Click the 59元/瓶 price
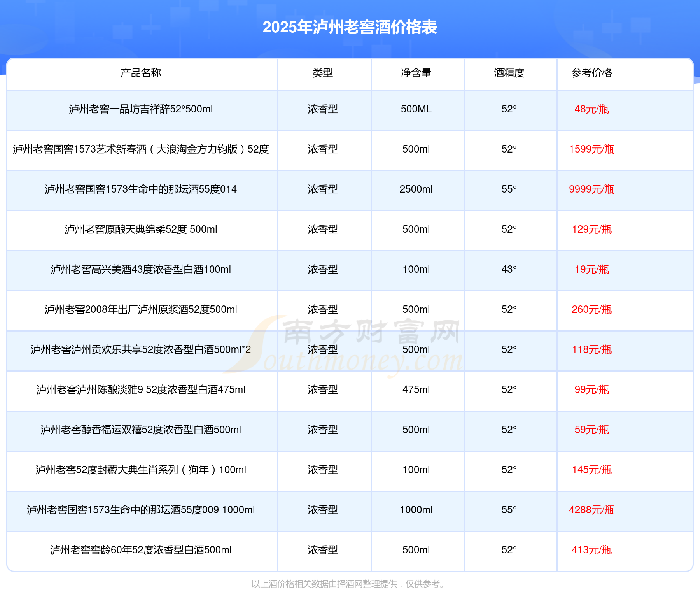Viewport: 700px width, 607px height. 592,430
